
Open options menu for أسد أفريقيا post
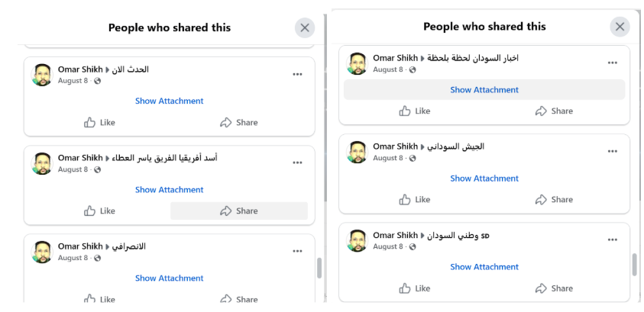[297, 163]
